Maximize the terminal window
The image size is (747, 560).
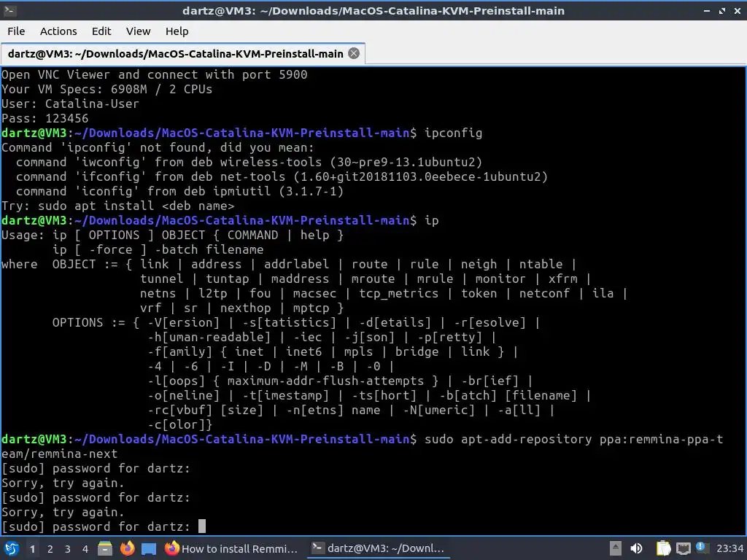click(722, 10)
